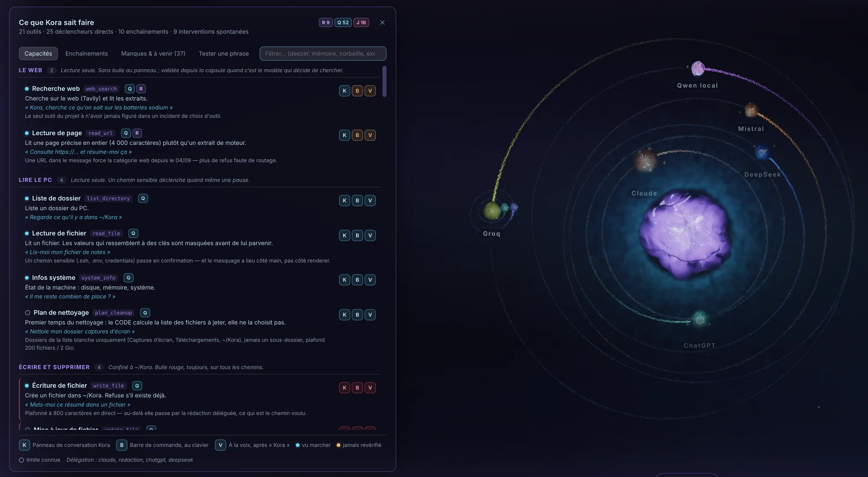Select the DeepSeek planet
Image resolution: width=868 pixels, height=477 pixels.
(762, 153)
